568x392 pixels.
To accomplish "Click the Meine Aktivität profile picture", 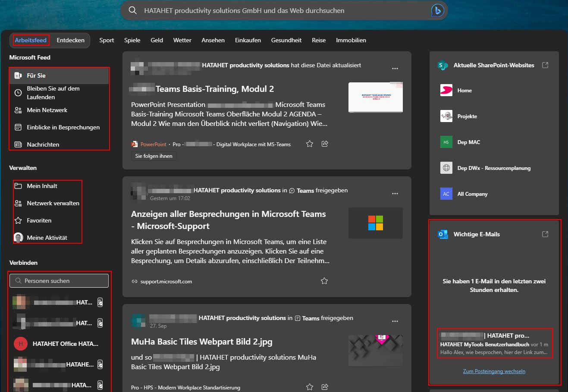I will tap(18, 238).
